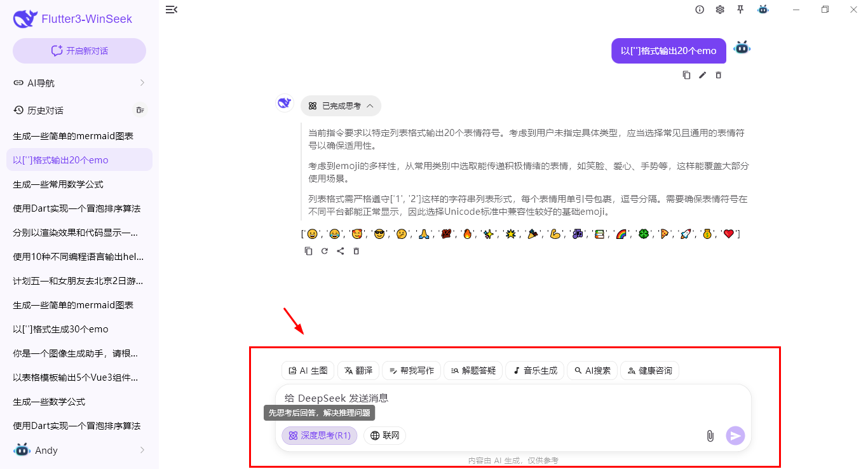The image size is (868, 469).
Task: Pin the window with the pin icon
Action: click(x=742, y=10)
